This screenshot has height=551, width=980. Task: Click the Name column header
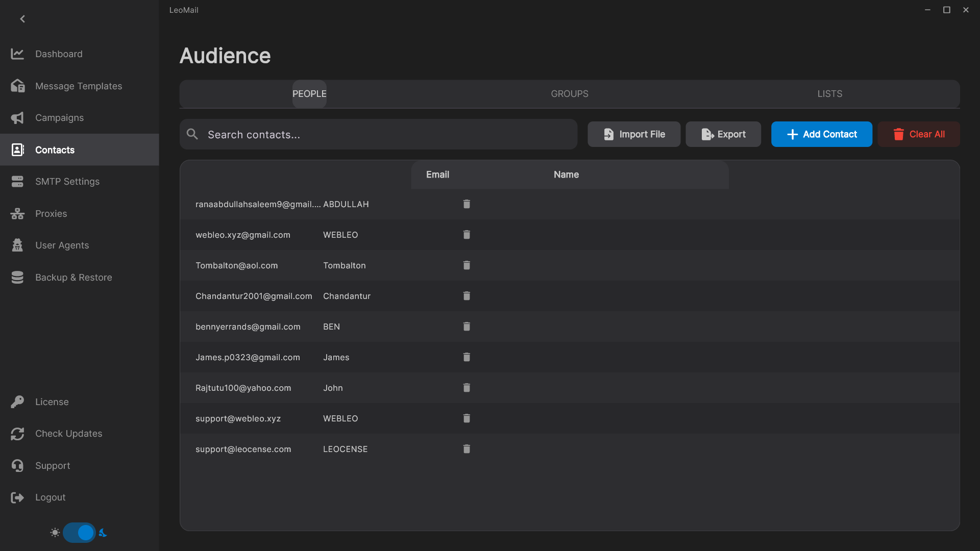[x=566, y=174]
